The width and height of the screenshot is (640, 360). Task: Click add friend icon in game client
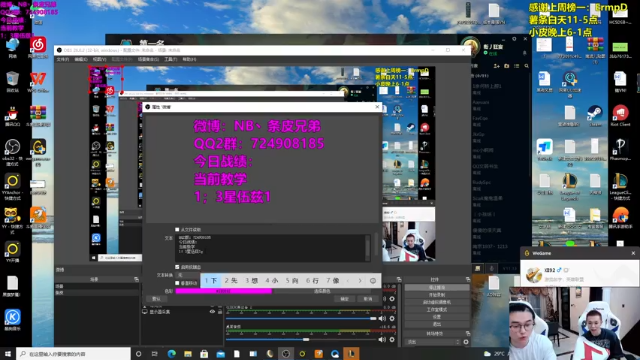pyautogui.click(x=497, y=66)
